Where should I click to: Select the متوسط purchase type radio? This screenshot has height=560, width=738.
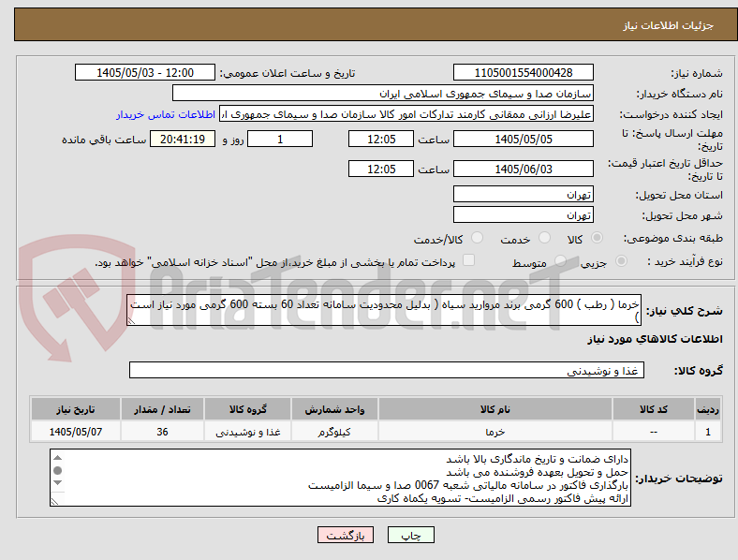click(560, 261)
